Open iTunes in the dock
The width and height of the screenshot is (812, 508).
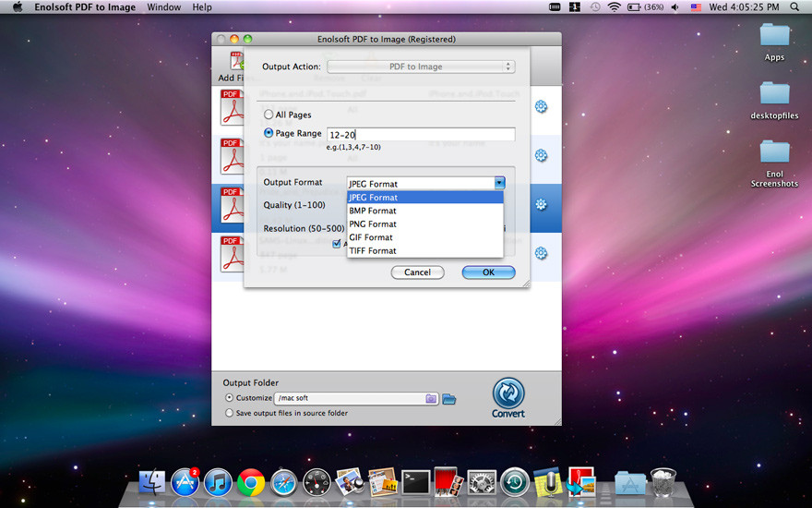(x=218, y=482)
